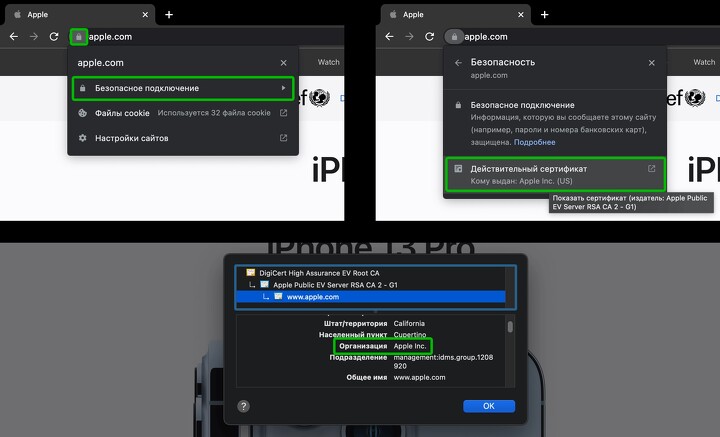720x437 pixels.
Task: Click the Apple Inc. organization value
Action: coord(410,346)
